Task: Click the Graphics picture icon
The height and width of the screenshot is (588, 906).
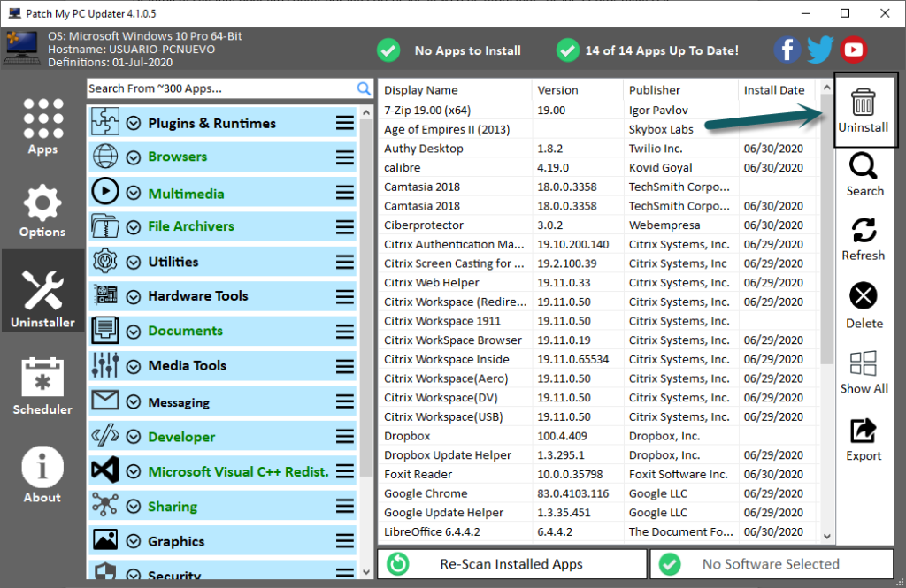Action: [105, 540]
